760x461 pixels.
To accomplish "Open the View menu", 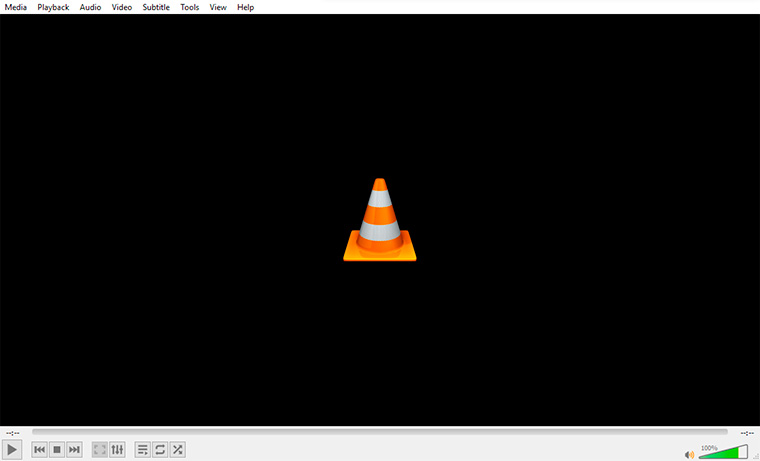I will [218, 7].
